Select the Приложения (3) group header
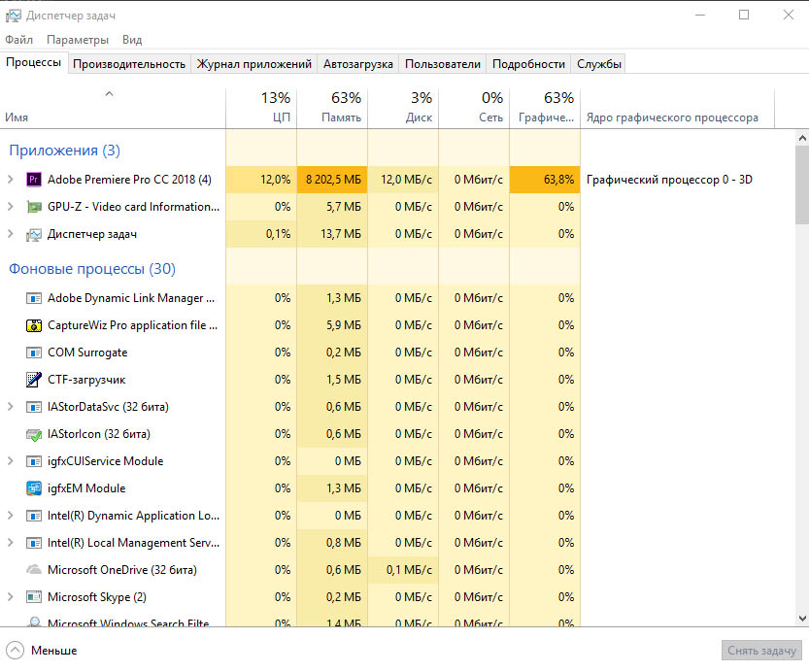Viewport: 809px width, 672px height. click(x=64, y=151)
